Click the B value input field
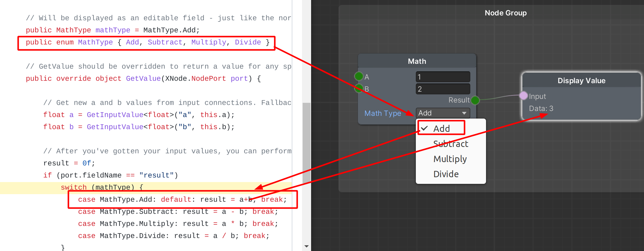The height and width of the screenshot is (251, 644). [442, 89]
